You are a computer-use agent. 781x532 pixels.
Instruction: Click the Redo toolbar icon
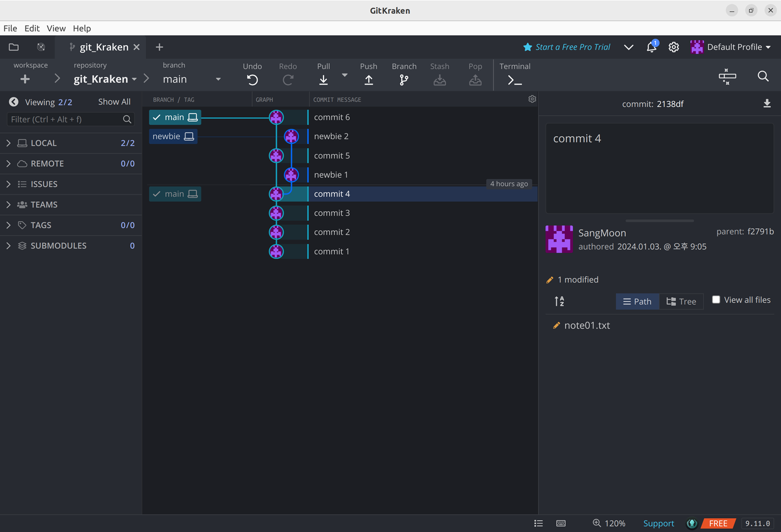pyautogui.click(x=288, y=80)
